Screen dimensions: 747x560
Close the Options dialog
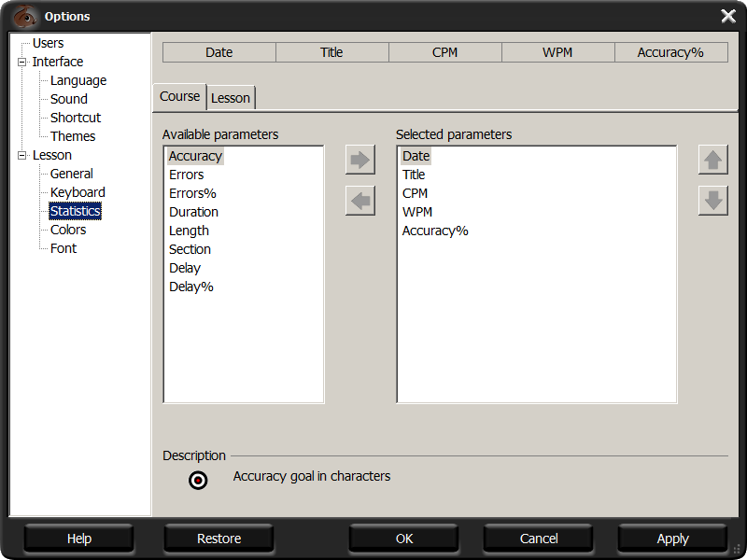click(x=728, y=16)
